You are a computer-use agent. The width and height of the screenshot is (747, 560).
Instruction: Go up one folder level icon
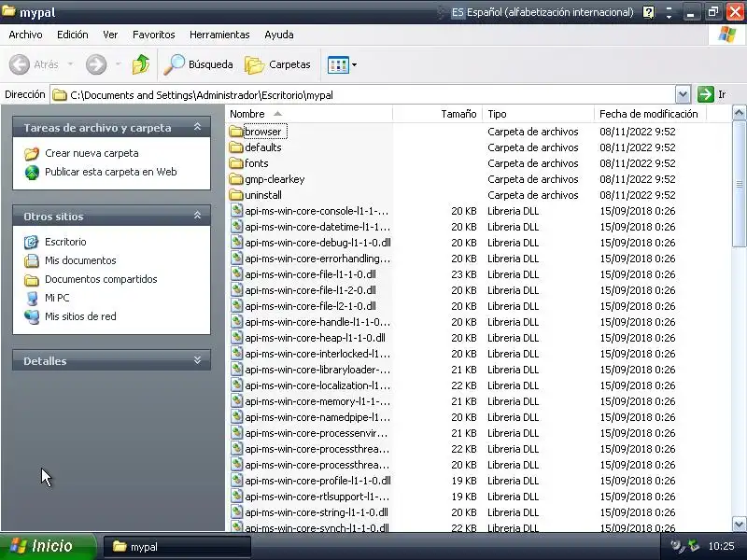pos(141,64)
